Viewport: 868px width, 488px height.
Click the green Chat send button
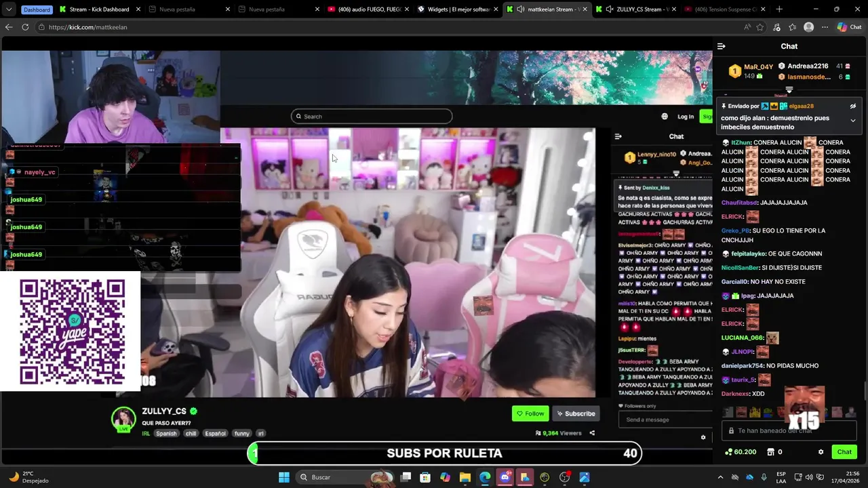(x=844, y=451)
